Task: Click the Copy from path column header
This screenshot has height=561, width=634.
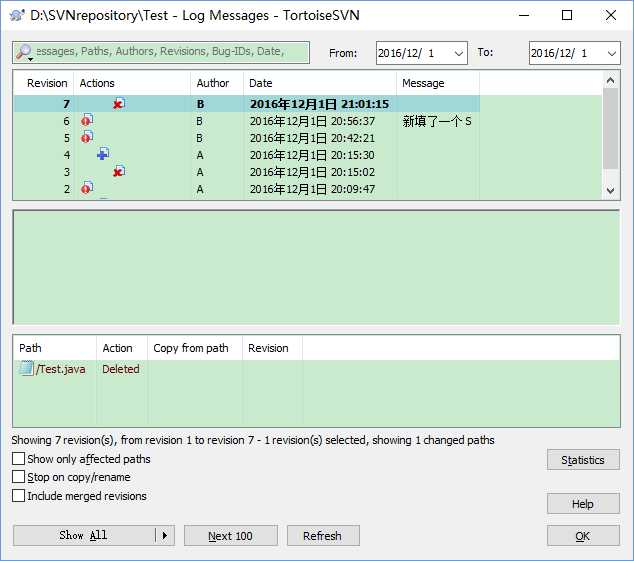Action: pyautogui.click(x=195, y=348)
